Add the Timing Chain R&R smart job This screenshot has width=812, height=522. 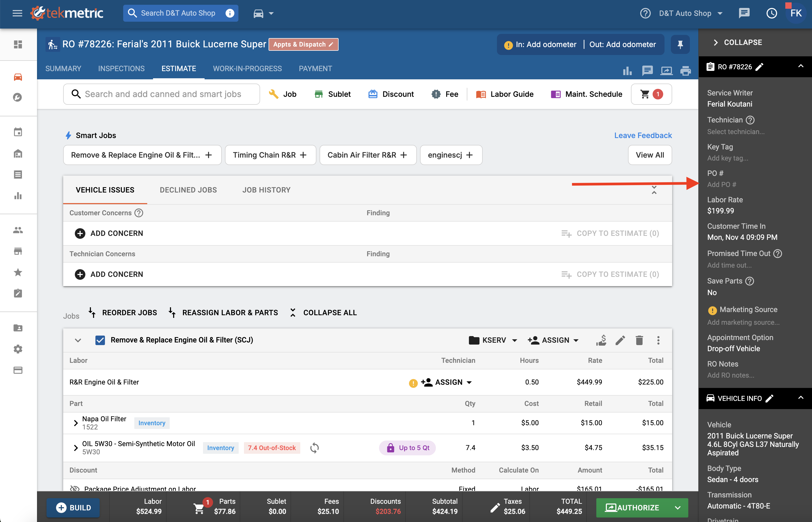270,155
